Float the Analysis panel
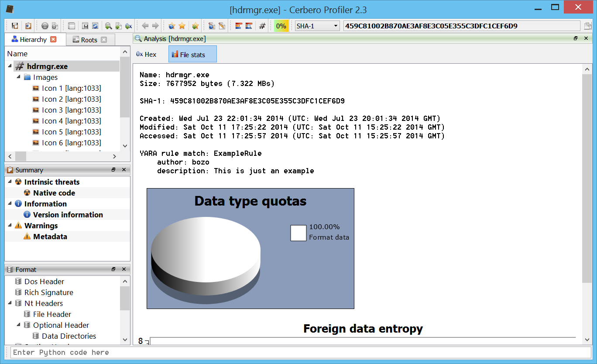597x364 pixels. pyautogui.click(x=576, y=38)
